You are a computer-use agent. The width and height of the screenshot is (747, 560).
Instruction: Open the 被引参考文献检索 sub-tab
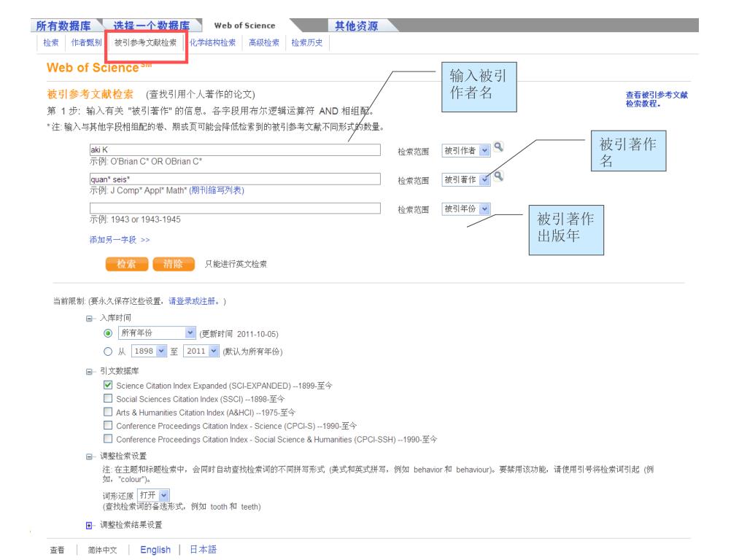point(145,43)
